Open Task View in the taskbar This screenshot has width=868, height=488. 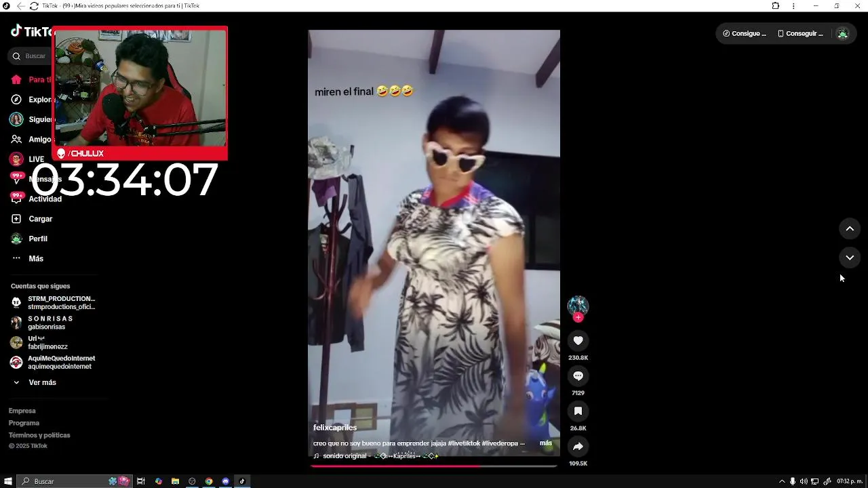pos(141,481)
